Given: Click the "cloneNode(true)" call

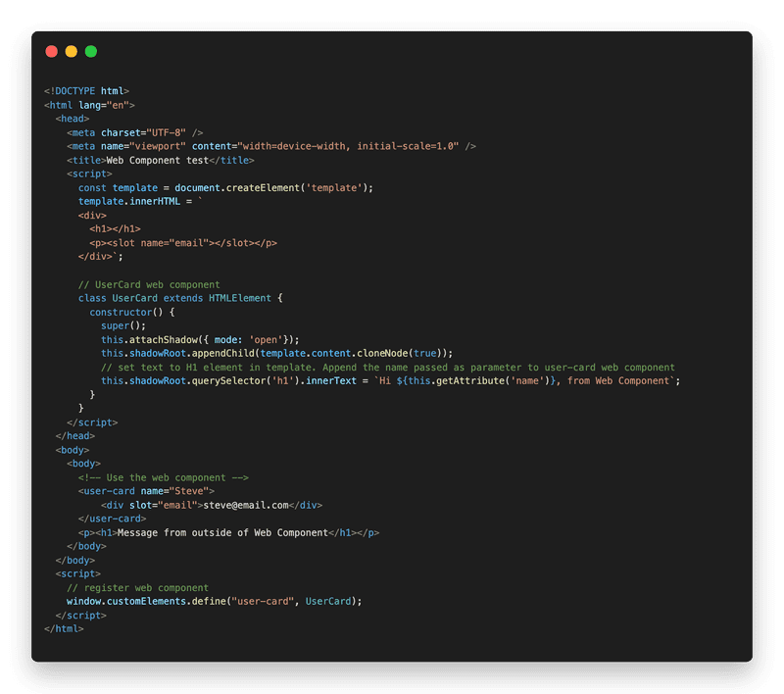Looking at the screenshot, I should point(399,353).
